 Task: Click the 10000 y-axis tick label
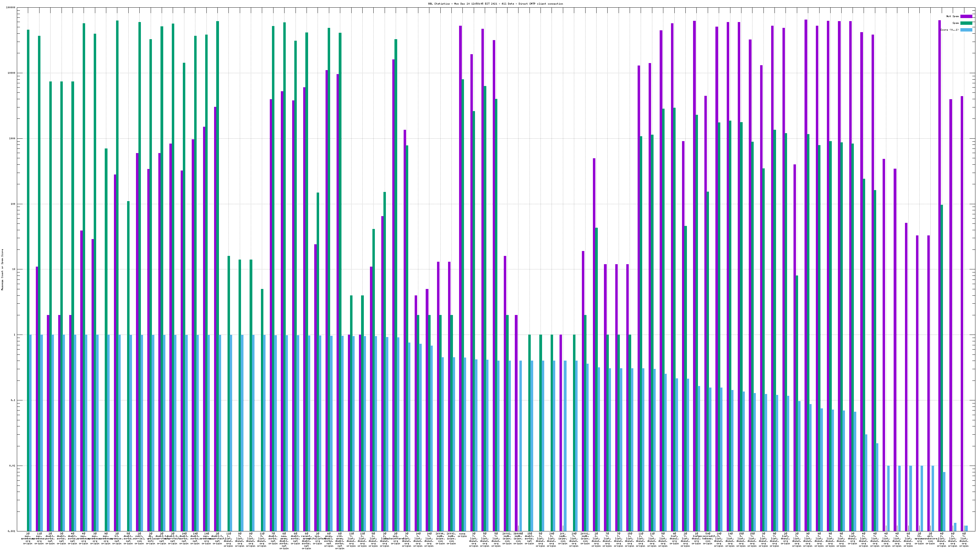12,73
